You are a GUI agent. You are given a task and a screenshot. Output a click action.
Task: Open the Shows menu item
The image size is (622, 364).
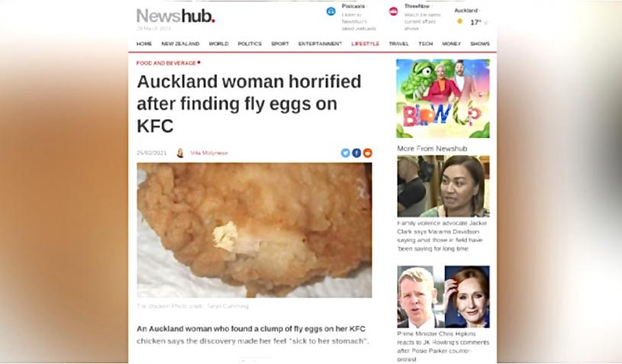pos(480,43)
